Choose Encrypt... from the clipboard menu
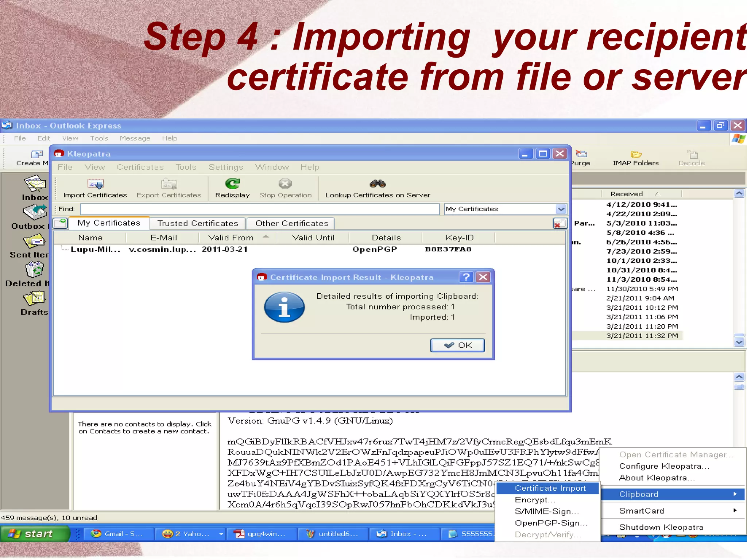 pos(548,500)
